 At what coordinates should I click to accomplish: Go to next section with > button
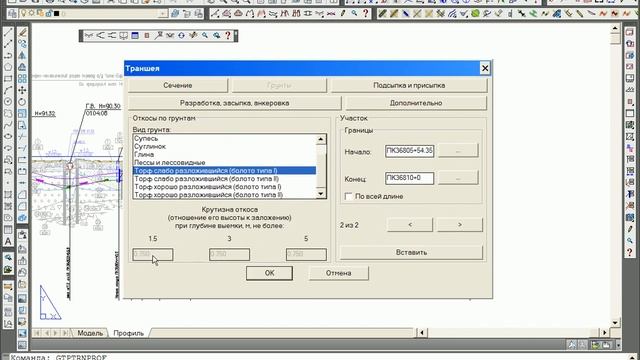click(x=460, y=225)
